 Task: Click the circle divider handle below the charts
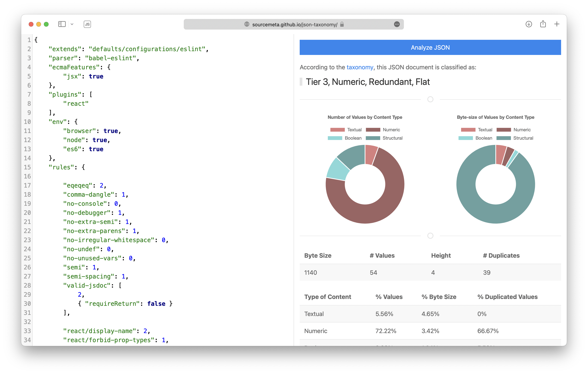click(430, 236)
